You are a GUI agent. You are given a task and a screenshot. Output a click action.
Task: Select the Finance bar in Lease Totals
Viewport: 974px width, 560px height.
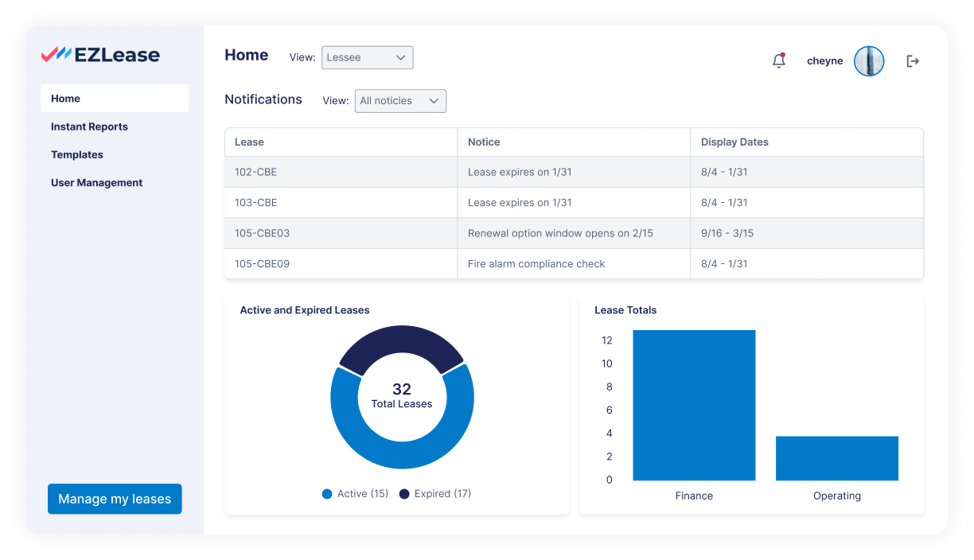(x=694, y=405)
